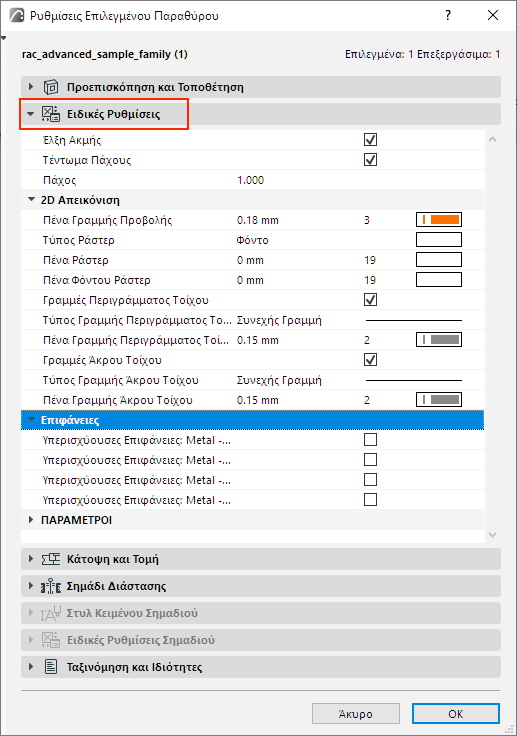Click the Ειδικές Ρυθμίσεις panel icon
This screenshot has width=517, height=736.
point(51,114)
